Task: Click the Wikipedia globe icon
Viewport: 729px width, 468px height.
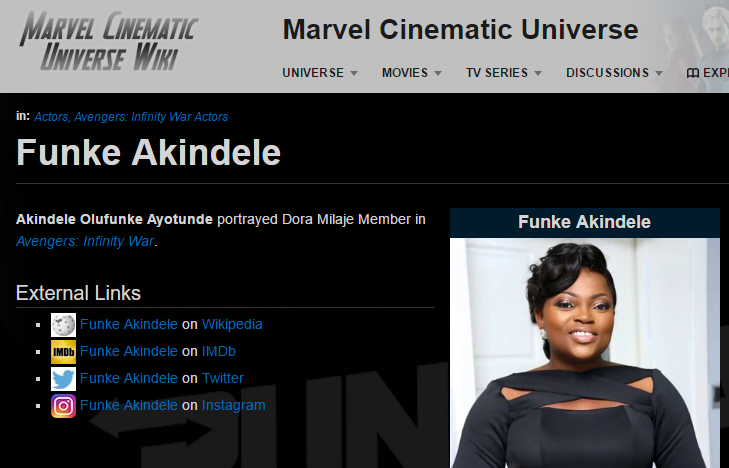Action: tap(63, 324)
